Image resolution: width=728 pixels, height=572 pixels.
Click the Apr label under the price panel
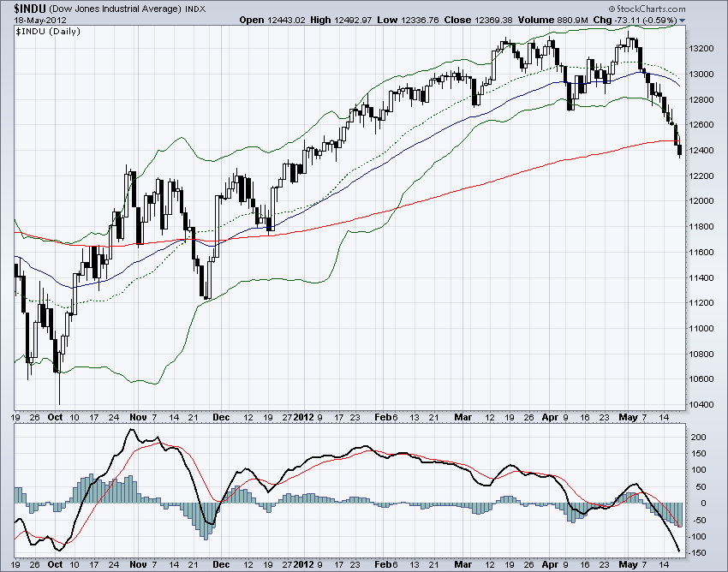click(x=550, y=417)
